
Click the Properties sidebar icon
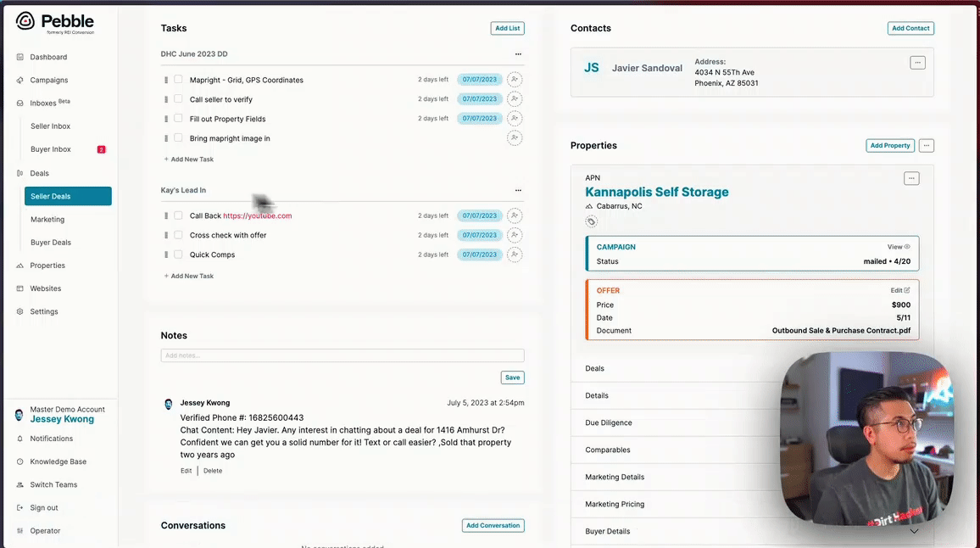click(x=20, y=266)
